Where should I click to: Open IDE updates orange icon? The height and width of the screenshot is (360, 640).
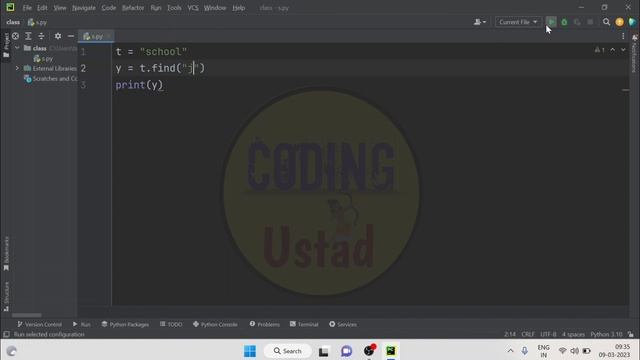(x=620, y=22)
